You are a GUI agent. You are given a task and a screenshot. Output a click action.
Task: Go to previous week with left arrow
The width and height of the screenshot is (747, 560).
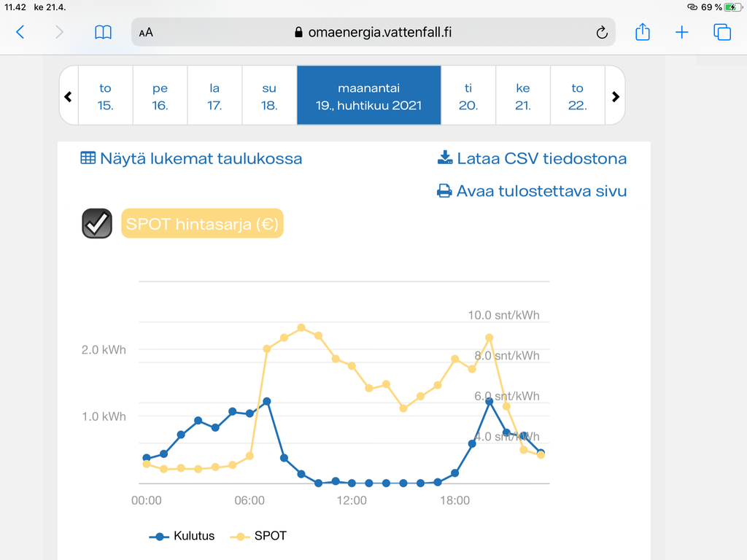click(69, 96)
